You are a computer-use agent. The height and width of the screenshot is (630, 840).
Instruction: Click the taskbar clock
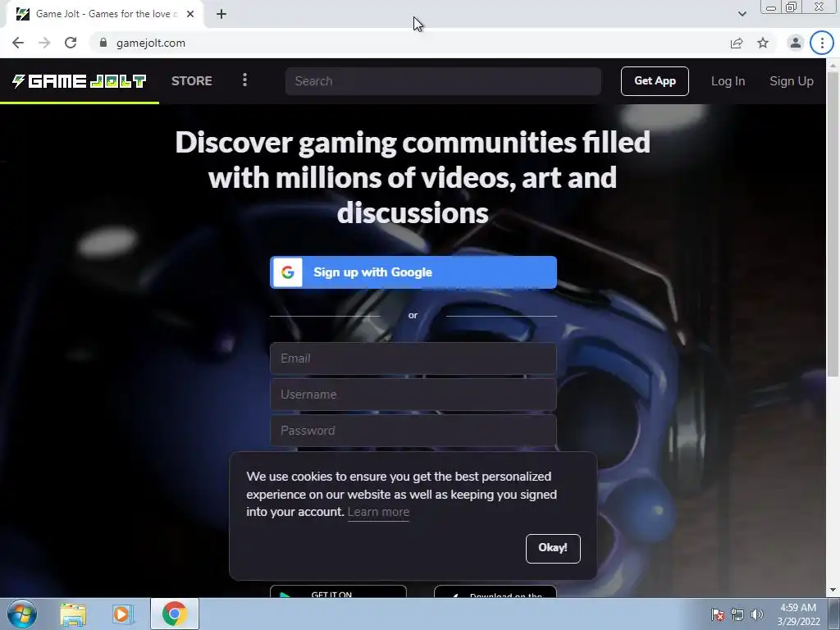pos(798,614)
